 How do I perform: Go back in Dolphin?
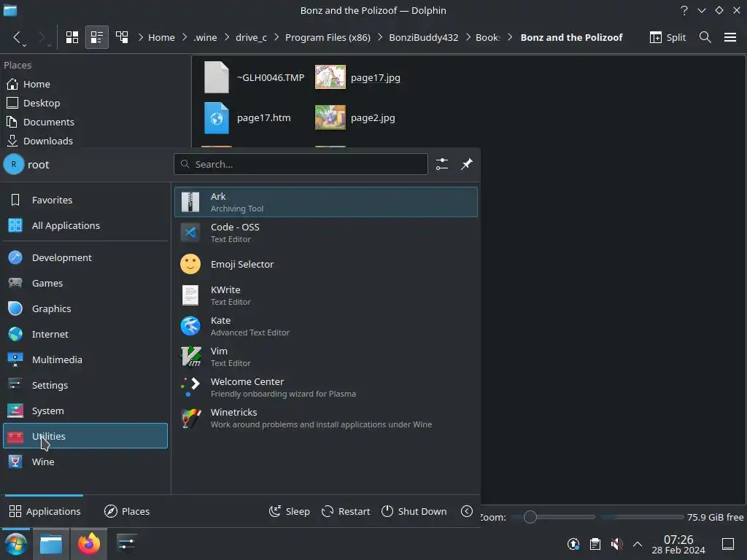[x=18, y=37]
